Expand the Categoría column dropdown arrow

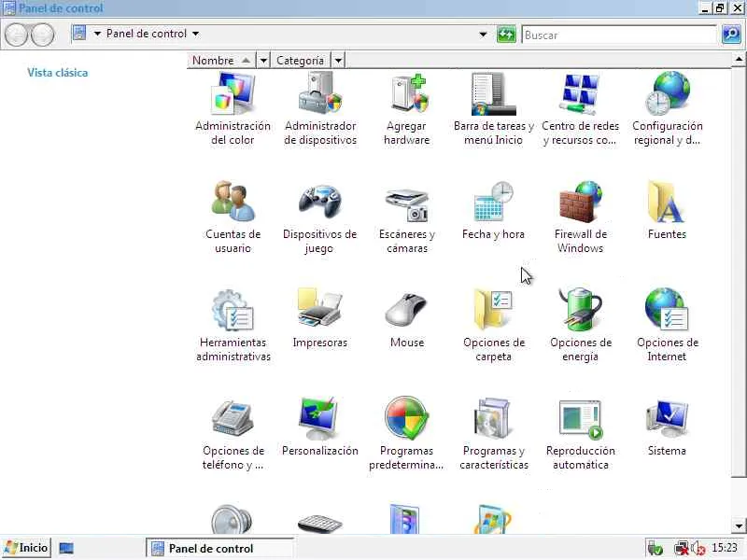(338, 61)
